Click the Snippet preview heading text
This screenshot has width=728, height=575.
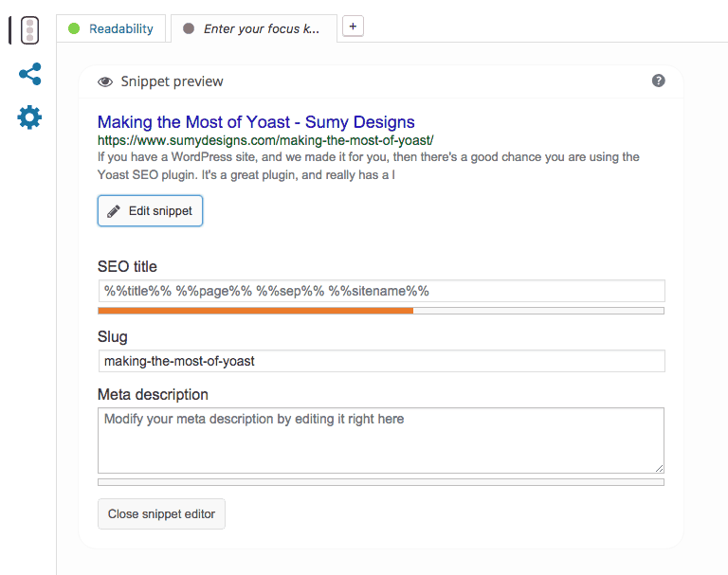[x=172, y=81]
